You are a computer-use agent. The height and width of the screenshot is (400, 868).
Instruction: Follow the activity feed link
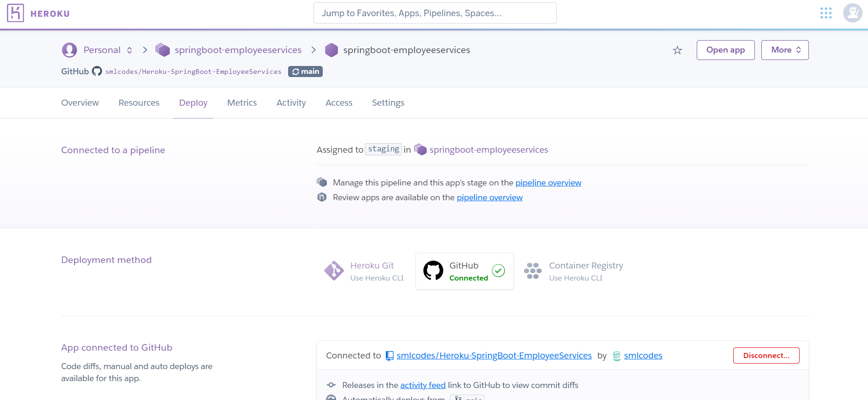click(422, 385)
